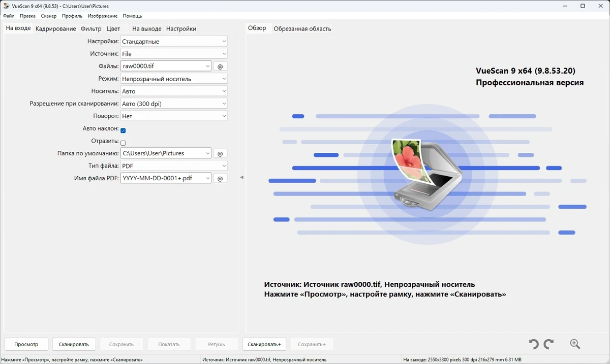Switch to the Фильтр tab
Screen dimensions: 610x364
point(91,29)
